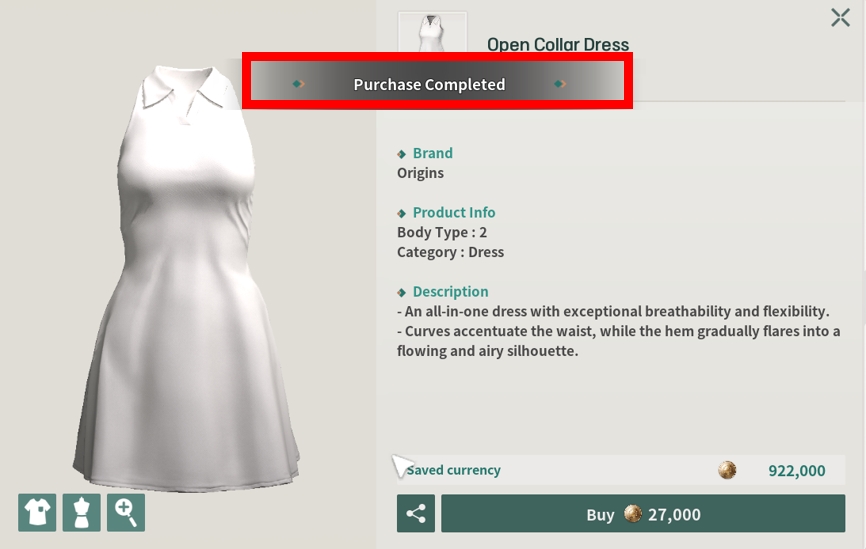Click the Brand heading
This screenshot has width=866, height=549.
tap(432, 153)
